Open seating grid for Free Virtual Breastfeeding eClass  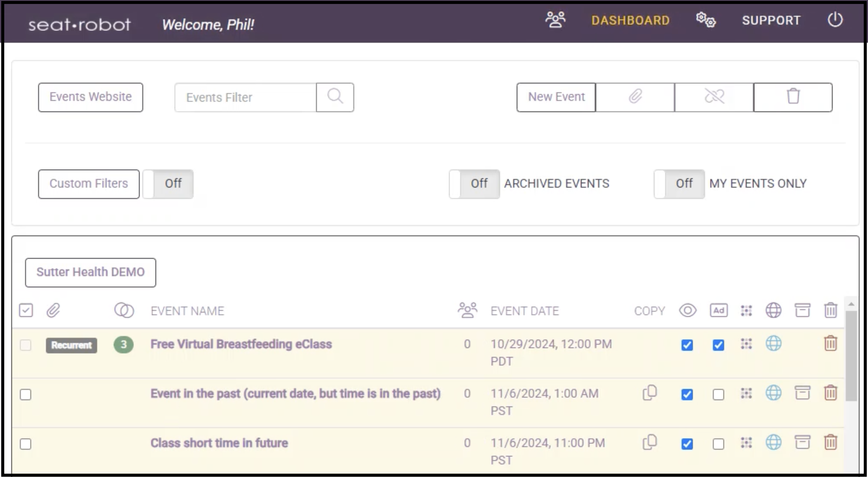pos(746,344)
